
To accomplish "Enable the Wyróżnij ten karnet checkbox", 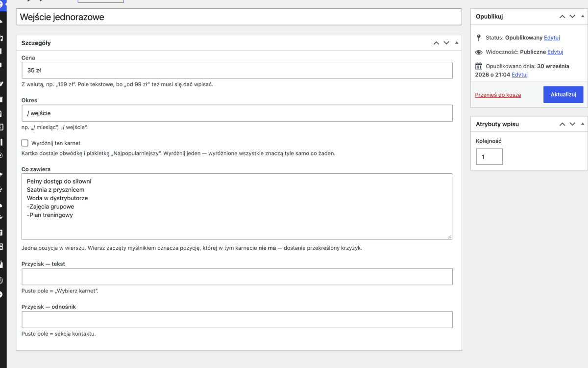I will tap(25, 143).
